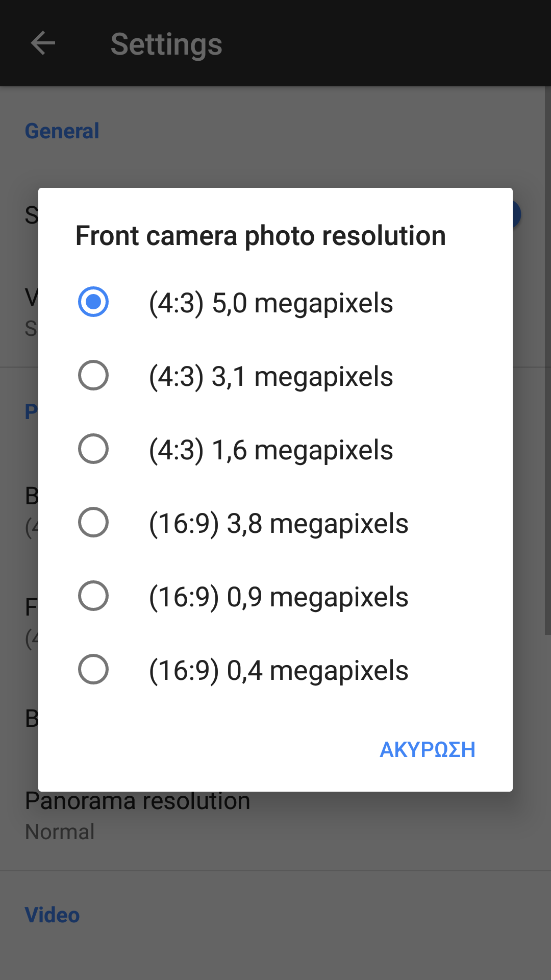This screenshot has height=980, width=551.
Task: Tap the back arrow in Settings header
Action: [x=43, y=43]
